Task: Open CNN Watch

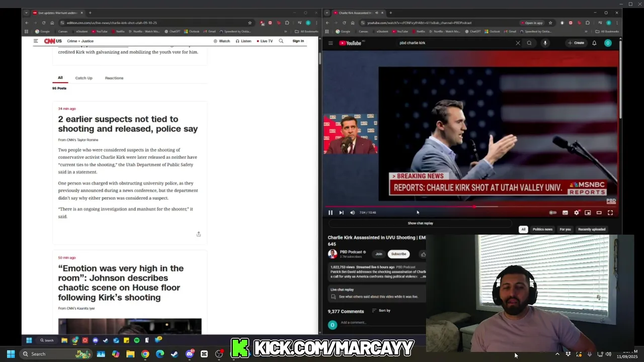Action: [222, 41]
